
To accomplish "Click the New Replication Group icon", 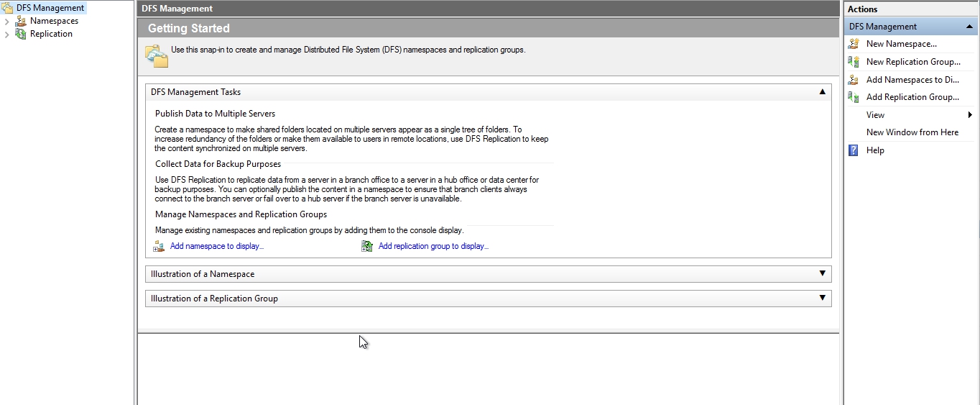I will [x=854, y=62].
